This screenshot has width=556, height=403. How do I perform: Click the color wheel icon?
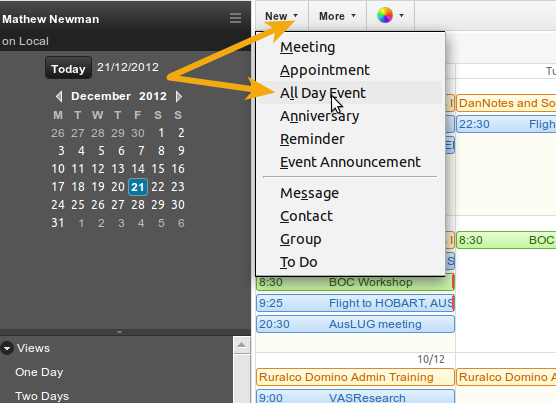click(x=385, y=16)
